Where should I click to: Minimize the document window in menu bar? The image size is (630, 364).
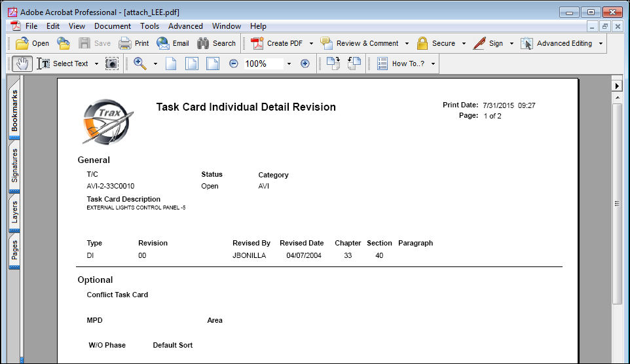pyautogui.click(x=592, y=27)
